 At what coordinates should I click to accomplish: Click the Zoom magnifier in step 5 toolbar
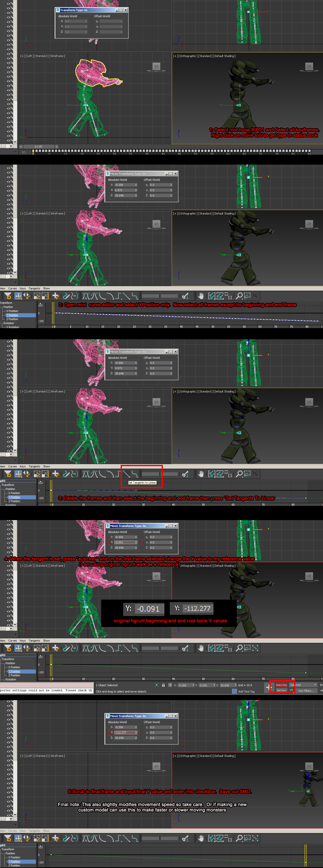click(x=239, y=838)
